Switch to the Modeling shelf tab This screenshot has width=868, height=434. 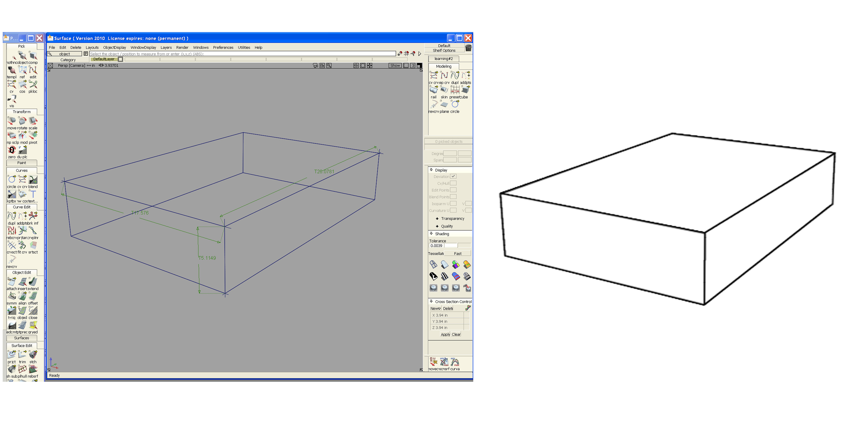point(444,66)
